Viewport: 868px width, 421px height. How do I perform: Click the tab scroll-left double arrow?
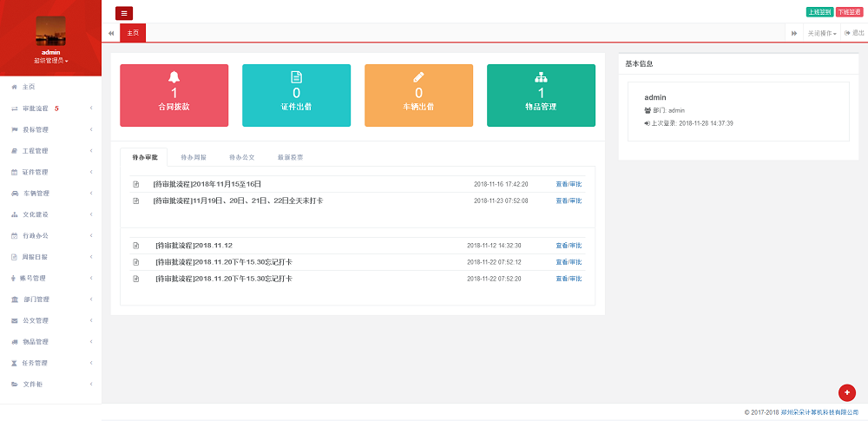pos(111,33)
